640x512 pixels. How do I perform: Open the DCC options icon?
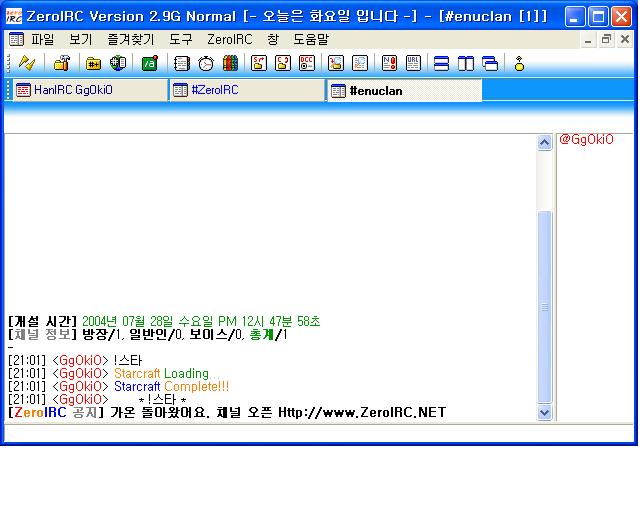pyautogui.click(x=307, y=63)
